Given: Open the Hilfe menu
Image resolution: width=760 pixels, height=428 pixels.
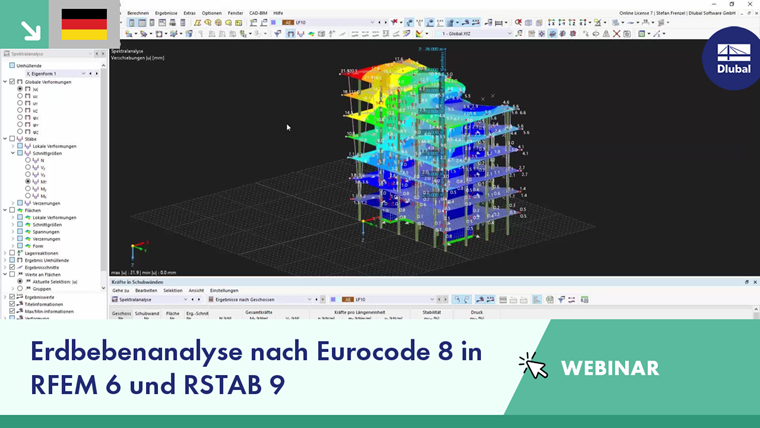Looking at the screenshot, I should click(278, 13).
